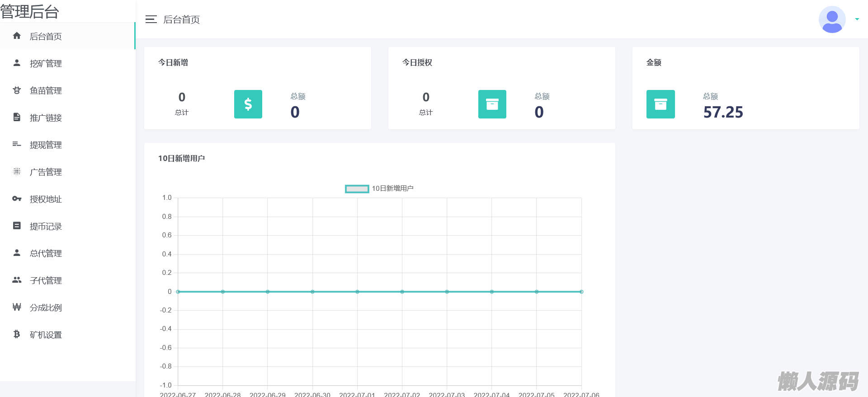Click the green dollar sign icon

[x=248, y=104]
